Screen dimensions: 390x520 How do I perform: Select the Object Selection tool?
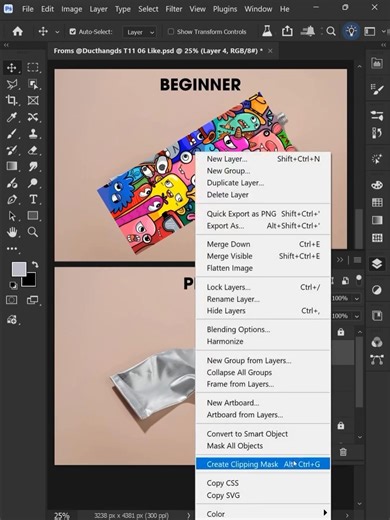33,84
